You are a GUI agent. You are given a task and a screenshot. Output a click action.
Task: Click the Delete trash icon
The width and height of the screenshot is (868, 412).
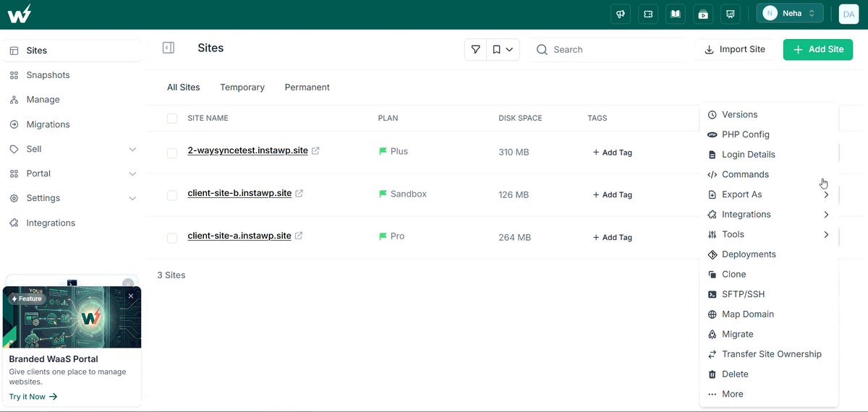(712, 374)
